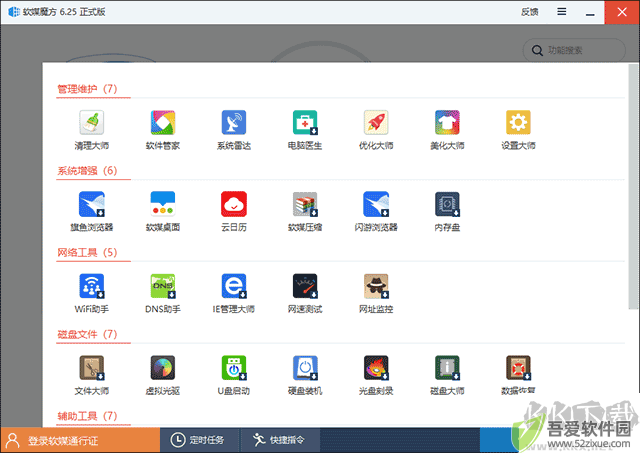
Task: Launch 光盘刻录 disc burning icon
Action: click(376, 368)
